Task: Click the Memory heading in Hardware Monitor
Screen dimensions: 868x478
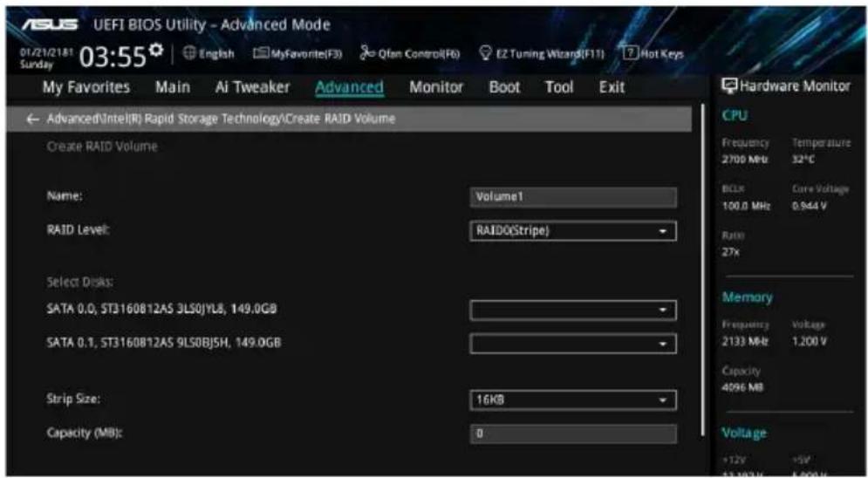Action: pyautogui.click(x=747, y=297)
